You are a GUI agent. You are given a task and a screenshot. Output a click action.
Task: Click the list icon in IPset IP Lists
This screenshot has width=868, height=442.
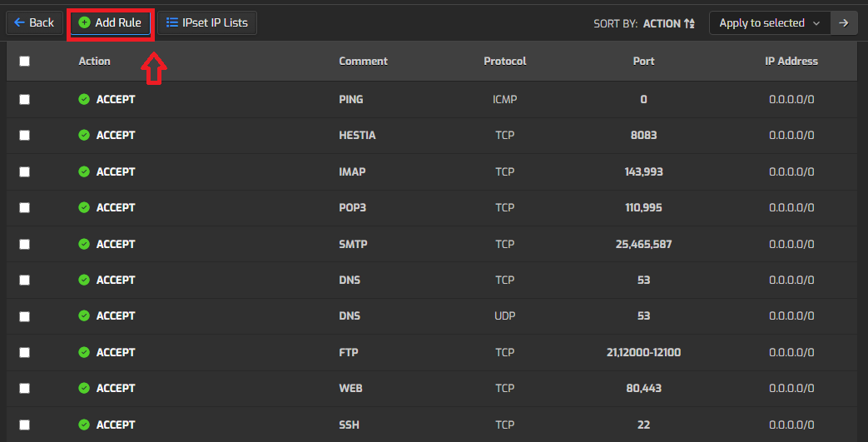point(172,23)
